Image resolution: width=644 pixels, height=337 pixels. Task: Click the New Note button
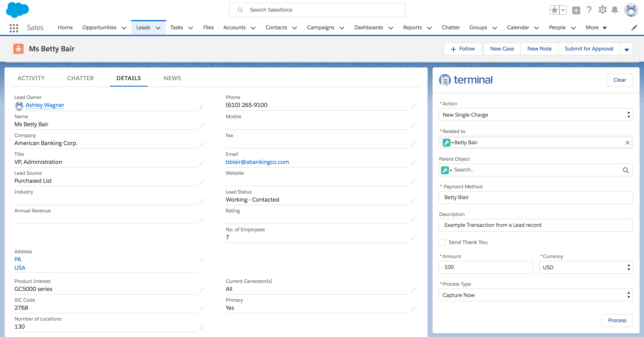[x=539, y=49]
